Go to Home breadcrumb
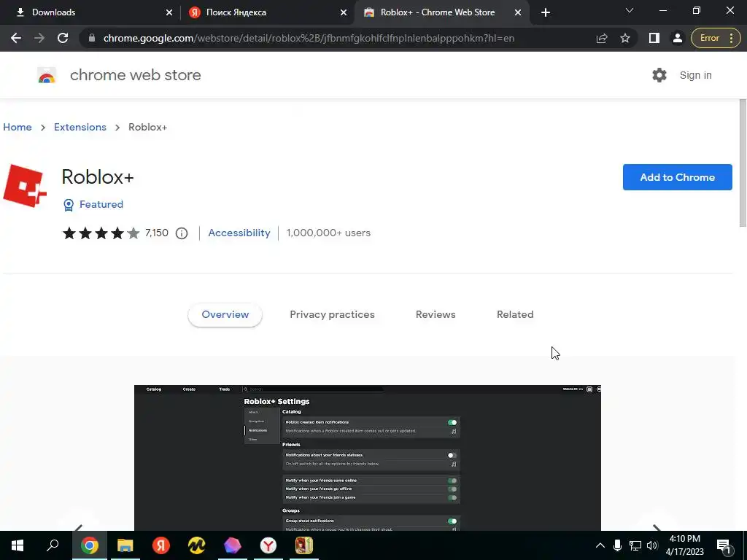 coord(18,127)
